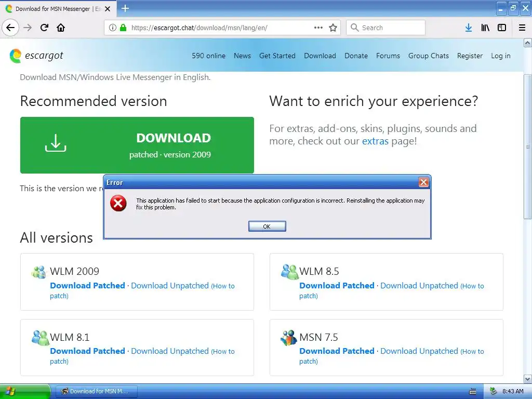Open the extras page link
Image resolution: width=532 pixels, height=399 pixels.
click(x=375, y=141)
